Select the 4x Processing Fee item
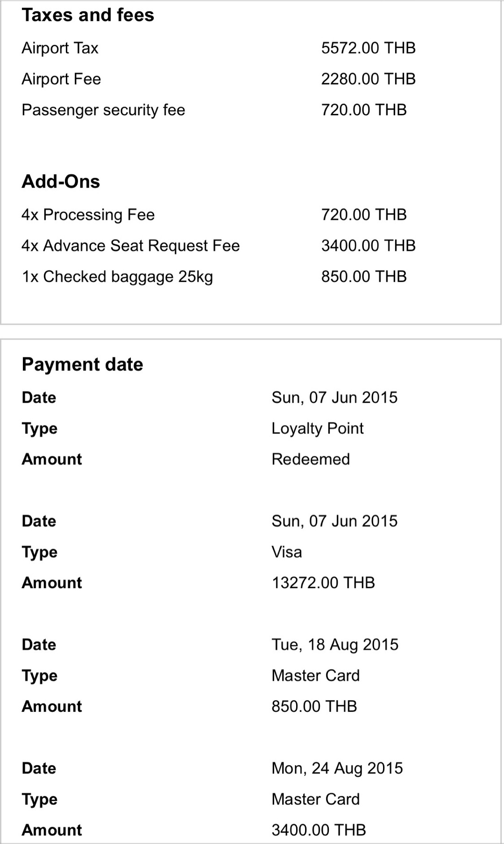504x844 pixels. click(88, 215)
